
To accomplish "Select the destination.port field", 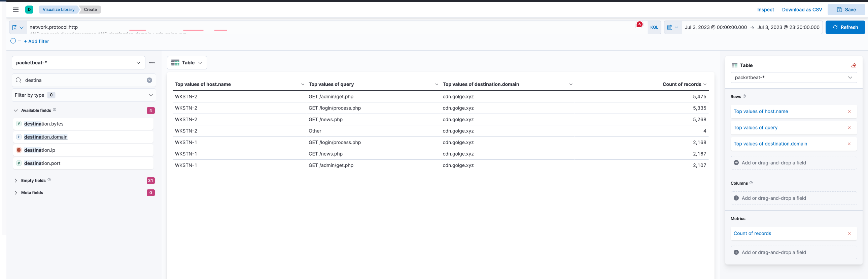I will tap(83, 163).
